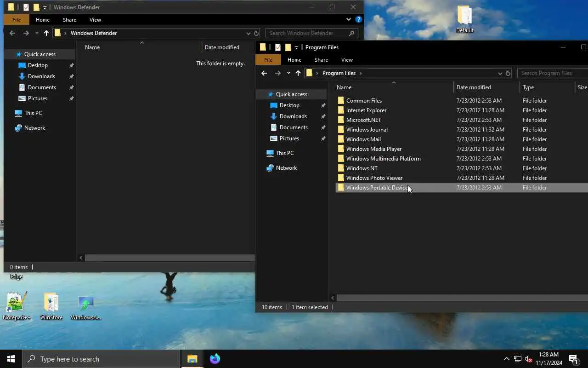Click the blue help icon in Windows Defender window

pyautogui.click(x=359, y=20)
